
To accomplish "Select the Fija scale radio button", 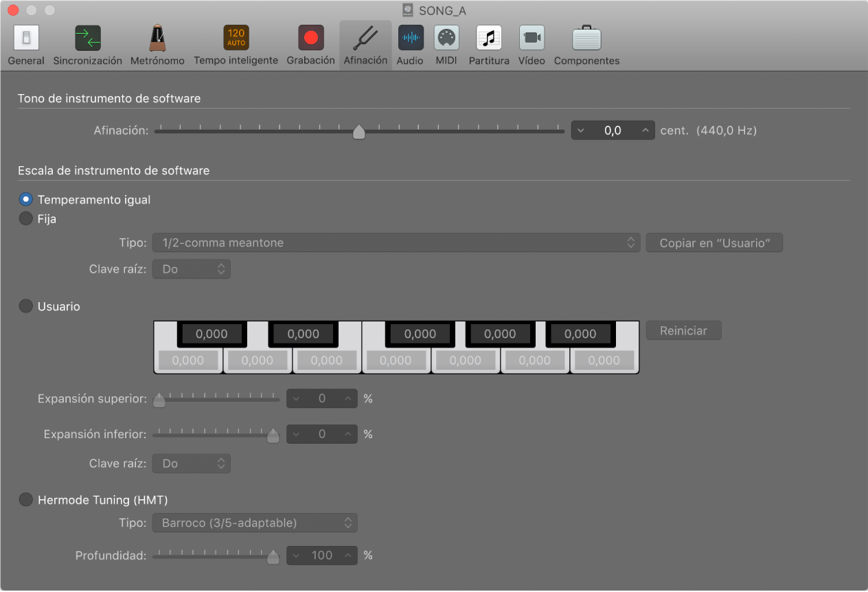I will click(x=26, y=219).
